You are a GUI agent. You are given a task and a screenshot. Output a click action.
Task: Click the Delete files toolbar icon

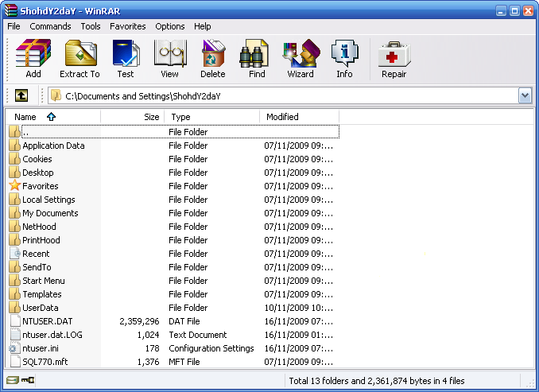pyautogui.click(x=213, y=52)
